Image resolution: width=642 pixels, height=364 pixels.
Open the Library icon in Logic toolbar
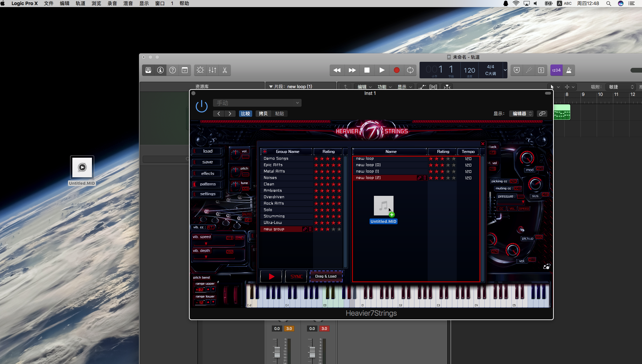(x=148, y=70)
